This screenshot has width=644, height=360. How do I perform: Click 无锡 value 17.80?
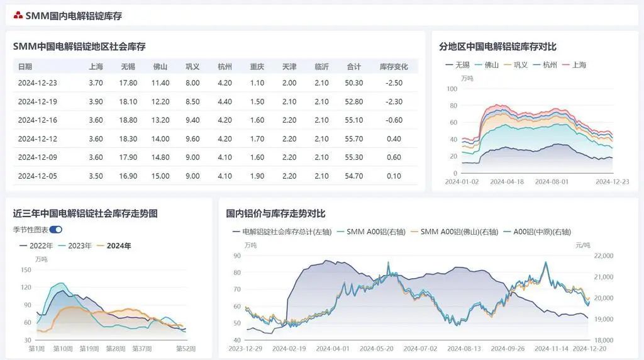(128, 83)
